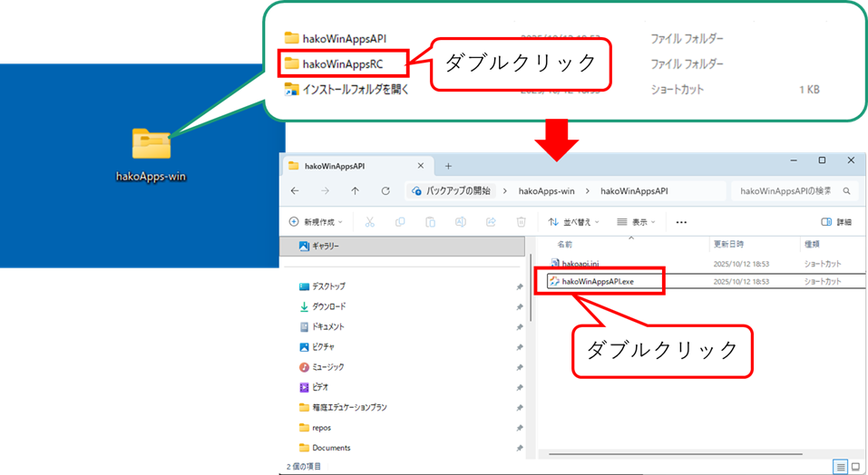The image size is (868, 475).
Task: Switch to details list view icon in status bar
Action: click(x=840, y=467)
